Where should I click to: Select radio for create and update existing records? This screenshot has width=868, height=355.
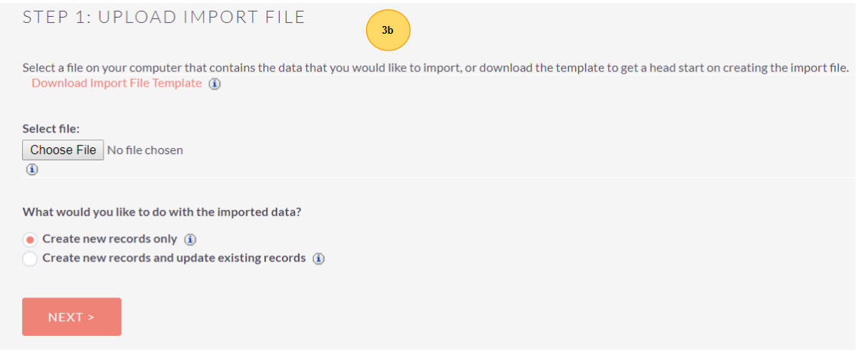[30, 258]
